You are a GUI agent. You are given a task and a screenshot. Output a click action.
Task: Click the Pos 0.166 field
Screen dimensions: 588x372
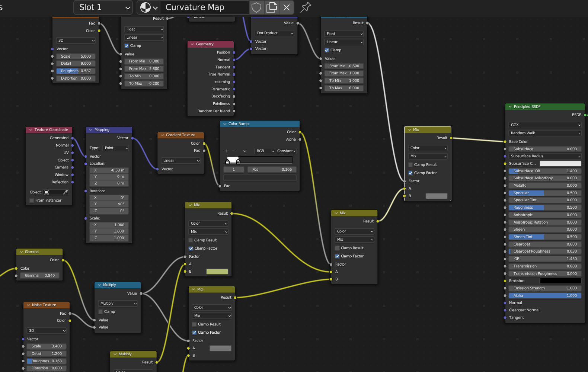tap(272, 170)
